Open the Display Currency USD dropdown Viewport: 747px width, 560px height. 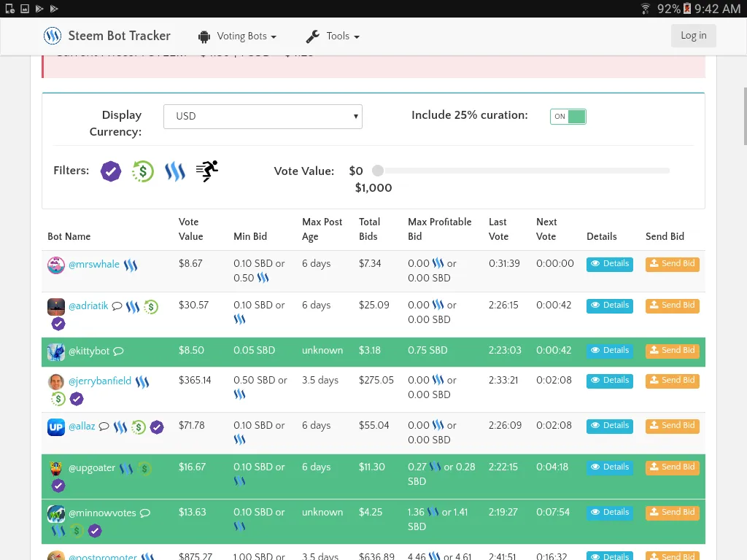(x=263, y=117)
